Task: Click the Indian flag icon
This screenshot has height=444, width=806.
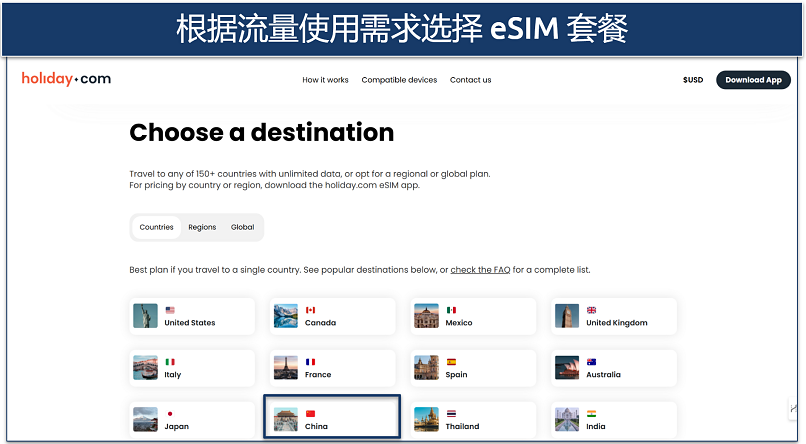Action: pos(592,414)
